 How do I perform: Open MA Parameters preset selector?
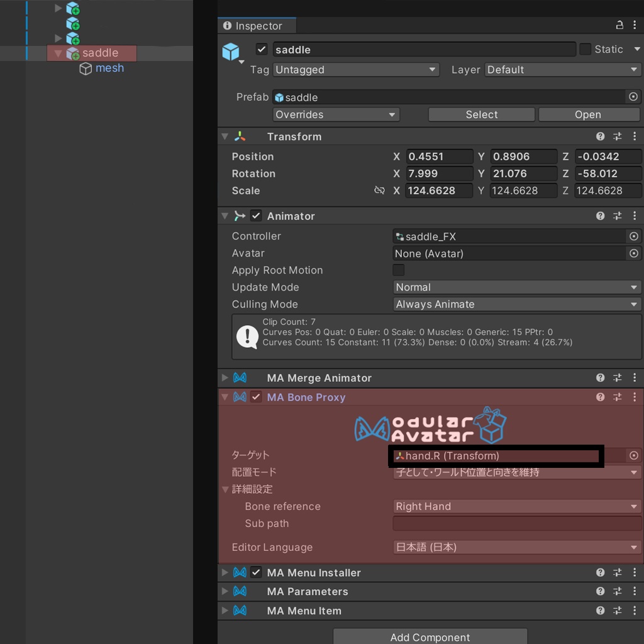coord(618,591)
